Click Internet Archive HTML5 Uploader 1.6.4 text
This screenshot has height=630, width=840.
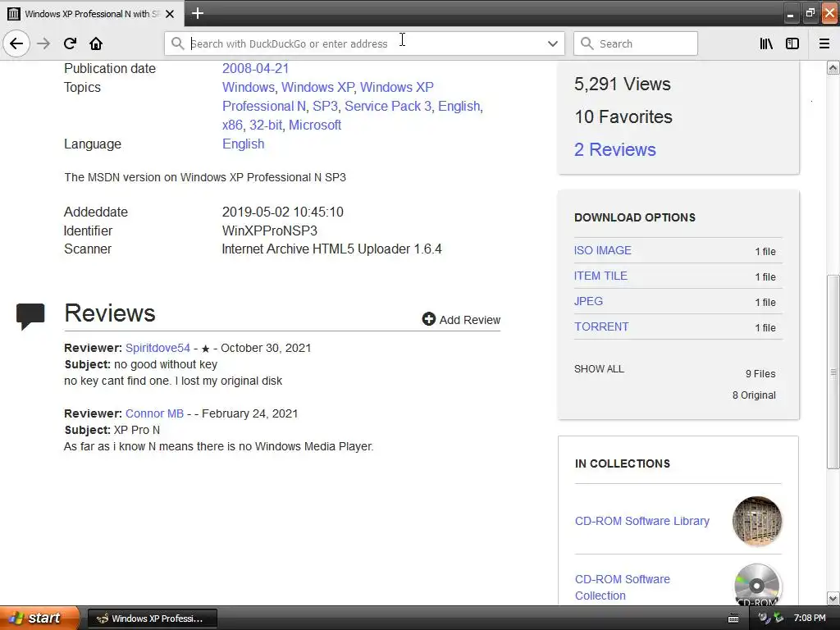(331, 249)
